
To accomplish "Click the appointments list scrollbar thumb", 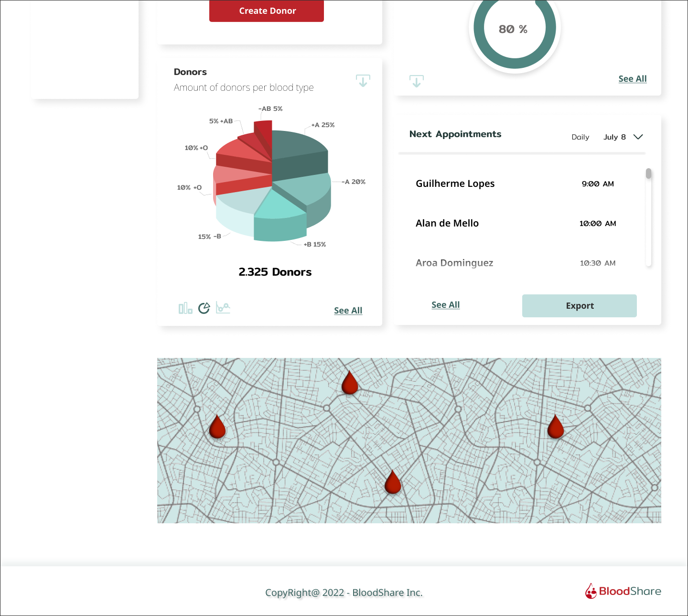I will tap(648, 173).
